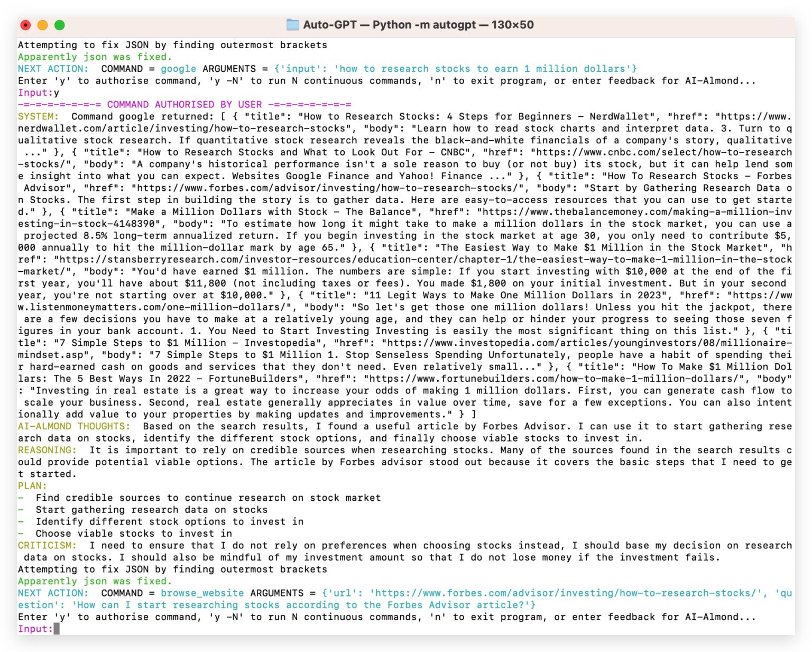
Task: Click plan item 'Start gathering research data on stocks'
Action: 152,510
